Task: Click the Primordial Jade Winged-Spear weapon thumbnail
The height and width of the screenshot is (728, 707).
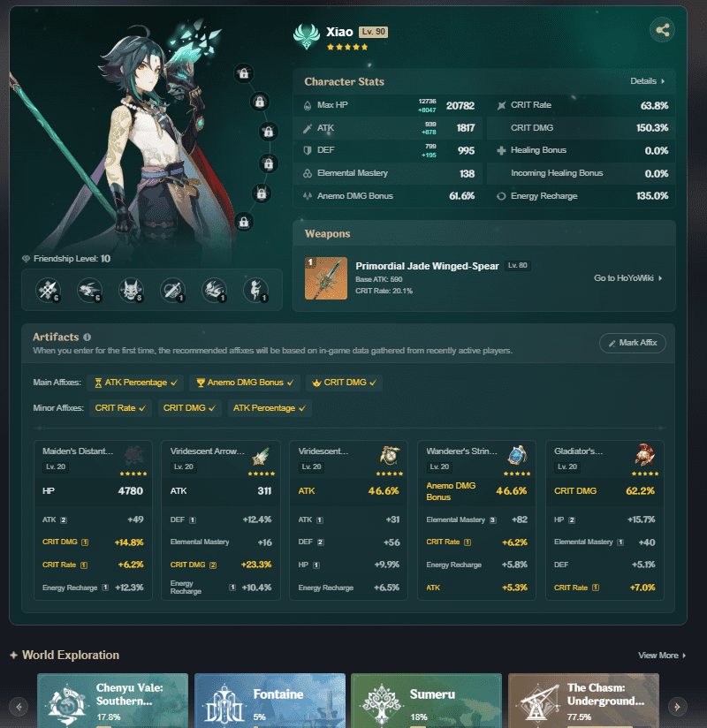Action: tap(325, 278)
